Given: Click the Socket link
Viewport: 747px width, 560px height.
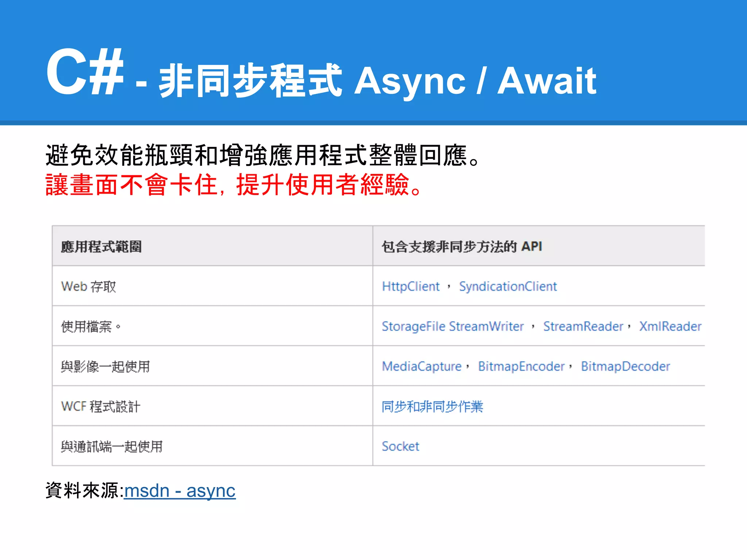Looking at the screenshot, I should (400, 446).
